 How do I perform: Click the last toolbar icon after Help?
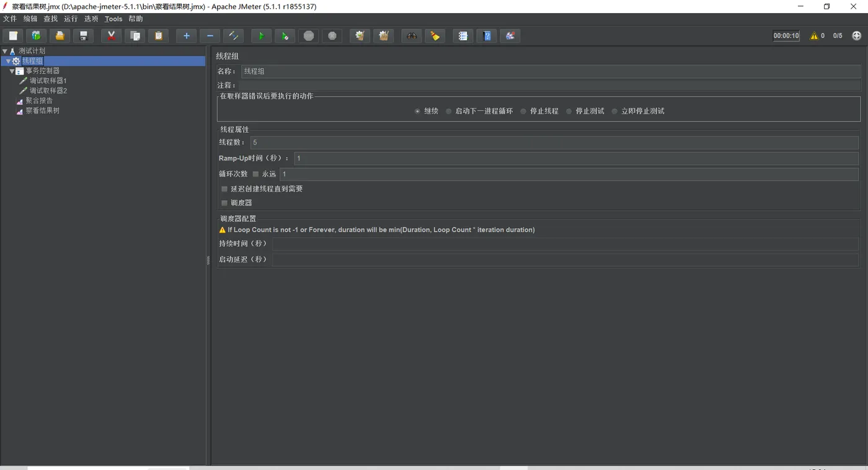(510, 36)
